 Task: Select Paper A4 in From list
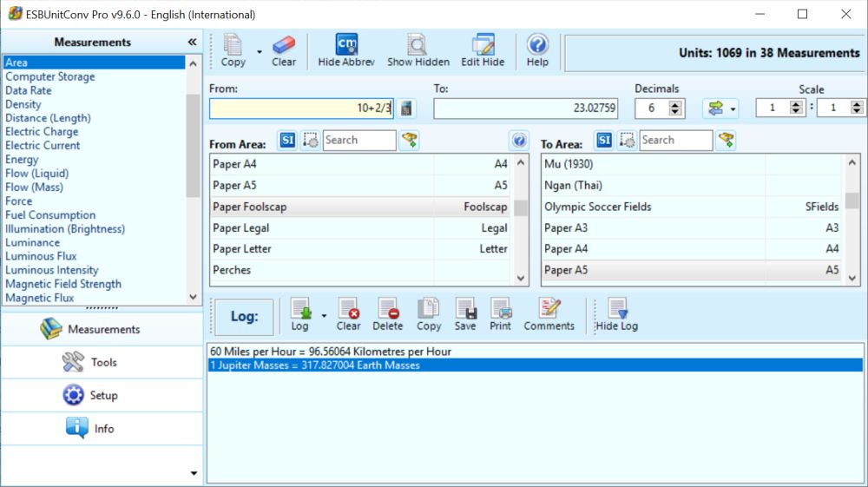coord(360,164)
